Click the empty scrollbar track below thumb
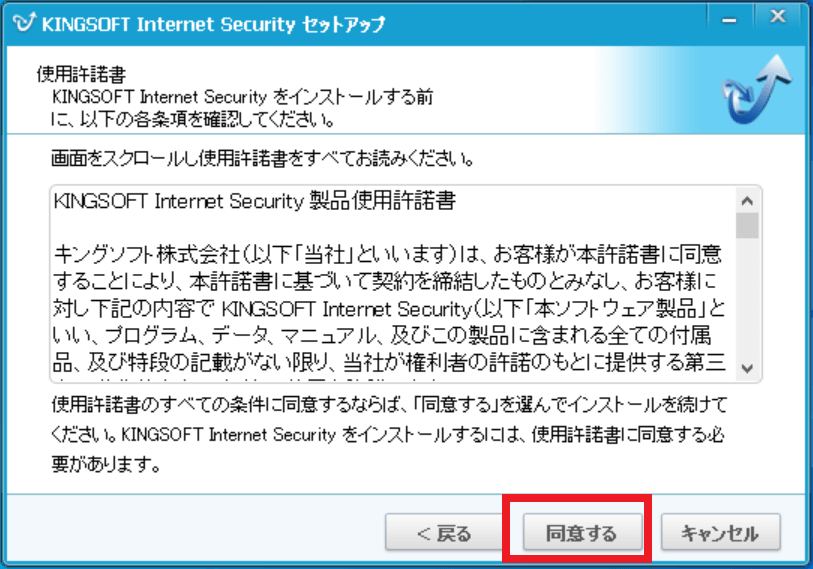The height and width of the screenshot is (569, 813). click(x=746, y=300)
